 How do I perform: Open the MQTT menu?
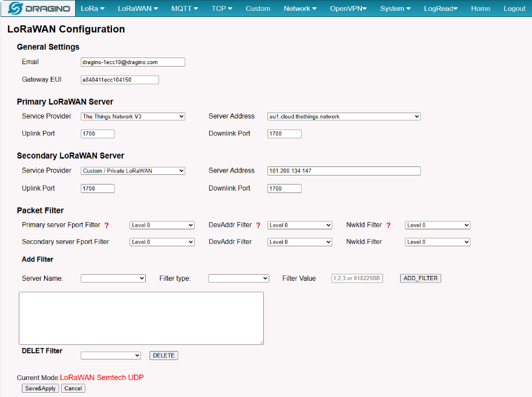tap(185, 8)
